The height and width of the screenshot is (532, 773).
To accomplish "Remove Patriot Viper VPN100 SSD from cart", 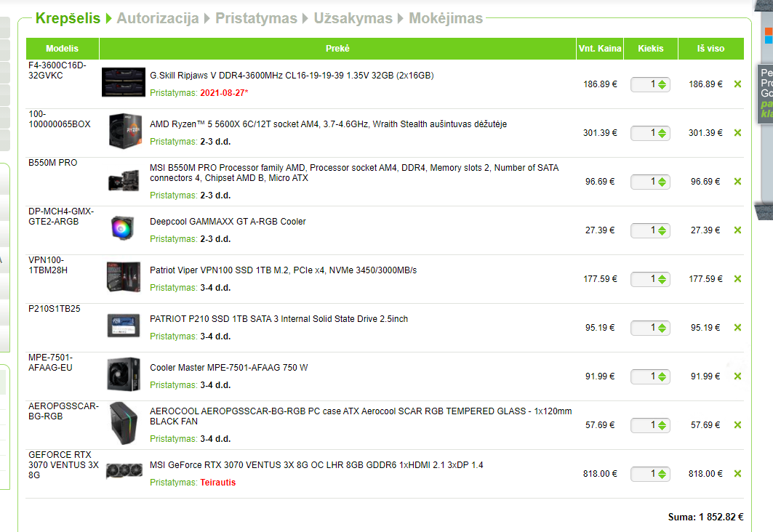I will [737, 279].
